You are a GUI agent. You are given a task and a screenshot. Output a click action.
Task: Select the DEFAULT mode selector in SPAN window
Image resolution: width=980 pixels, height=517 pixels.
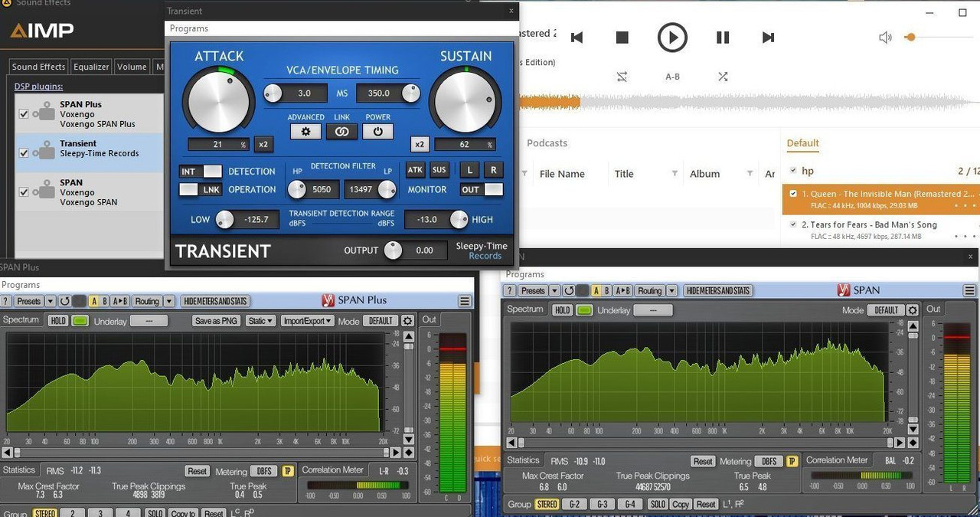tap(886, 310)
